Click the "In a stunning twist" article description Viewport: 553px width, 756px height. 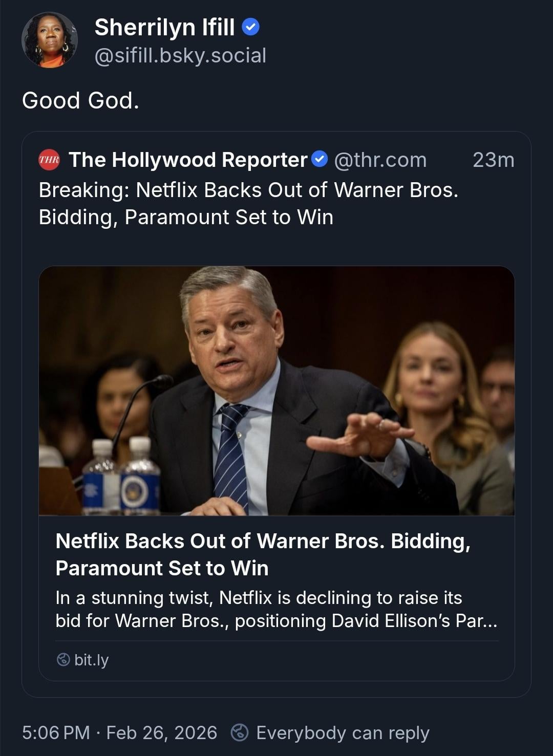click(x=276, y=609)
